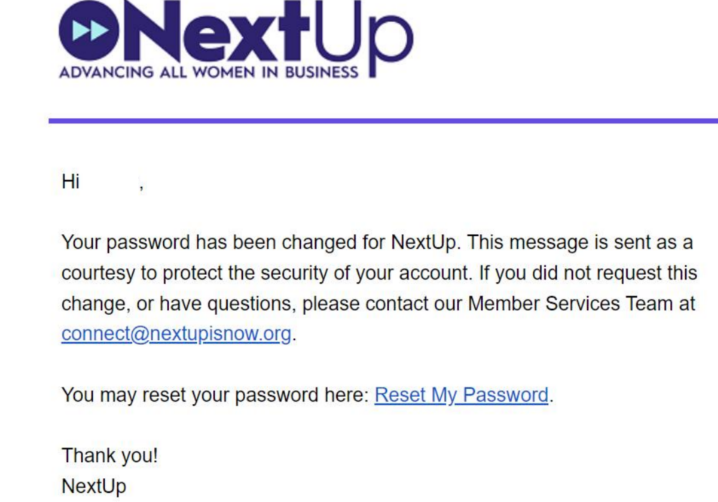The image size is (718, 502).
Task: Click the "Advancing All Women in Business" tagline
Action: [x=208, y=73]
